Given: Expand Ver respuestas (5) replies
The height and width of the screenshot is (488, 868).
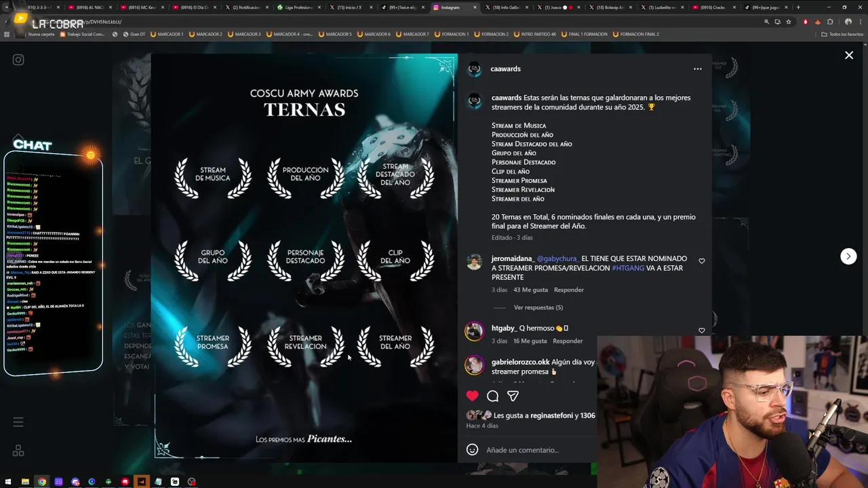Looking at the screenshot, I should tap(538, 308).
